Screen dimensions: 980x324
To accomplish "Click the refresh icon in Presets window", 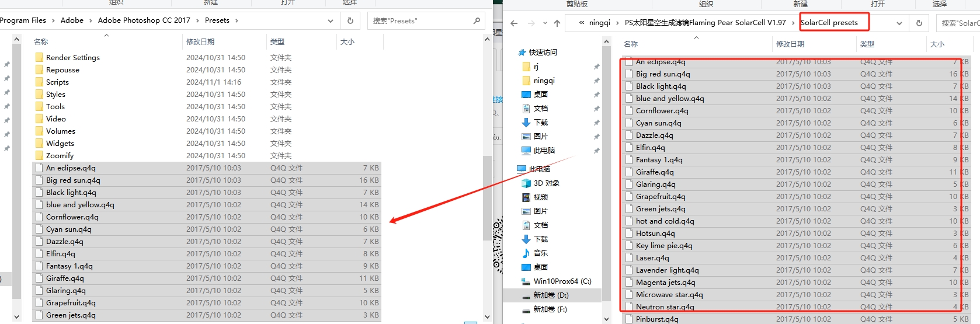I will [x=350, y=20].
